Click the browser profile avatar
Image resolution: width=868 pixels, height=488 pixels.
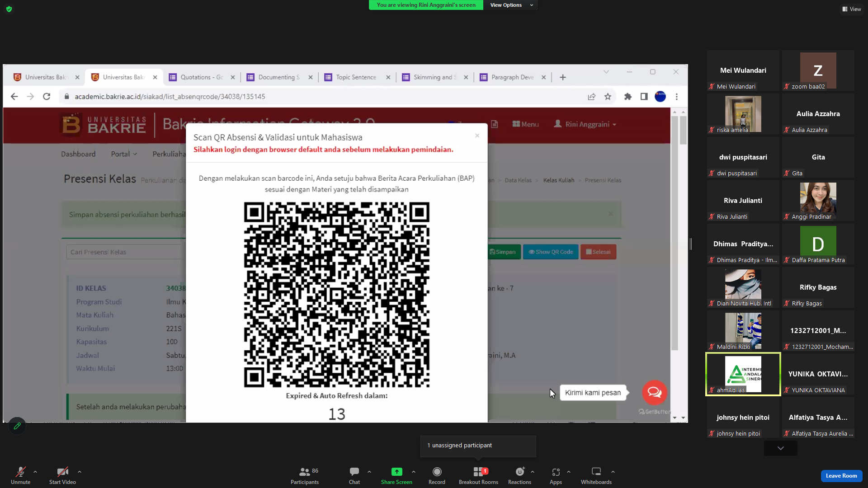pyautogui.click(x=660, y=97)
